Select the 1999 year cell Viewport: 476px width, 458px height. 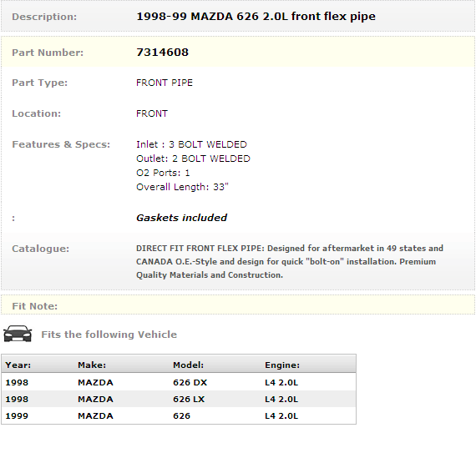click(x=17, y=415)
